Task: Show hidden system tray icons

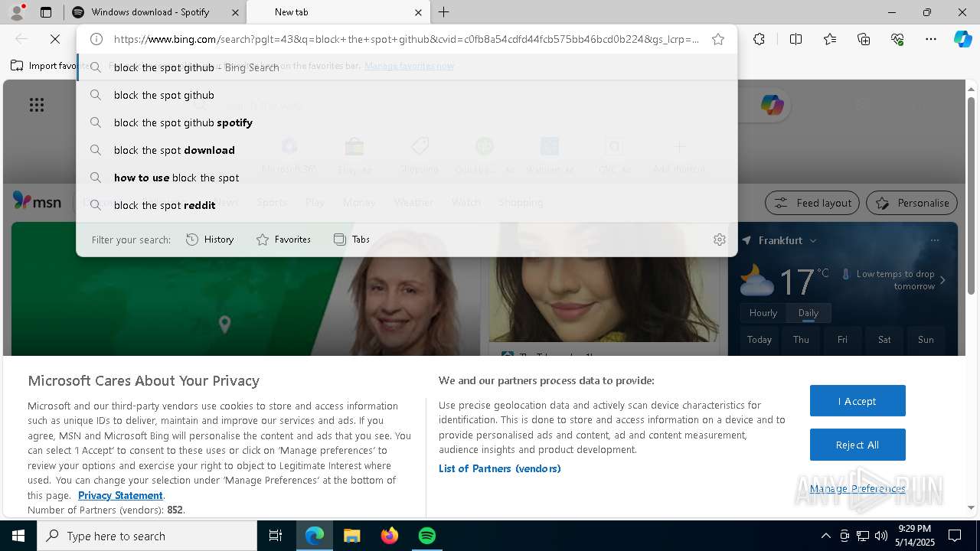Action: coord(825,536)
